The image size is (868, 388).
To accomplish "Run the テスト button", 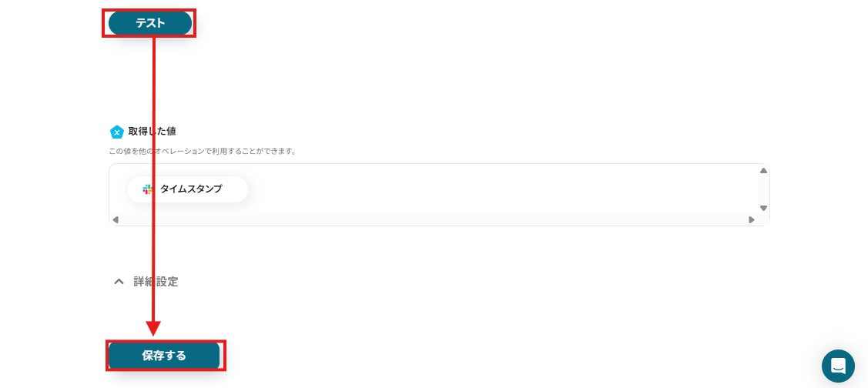I will 150,23.
